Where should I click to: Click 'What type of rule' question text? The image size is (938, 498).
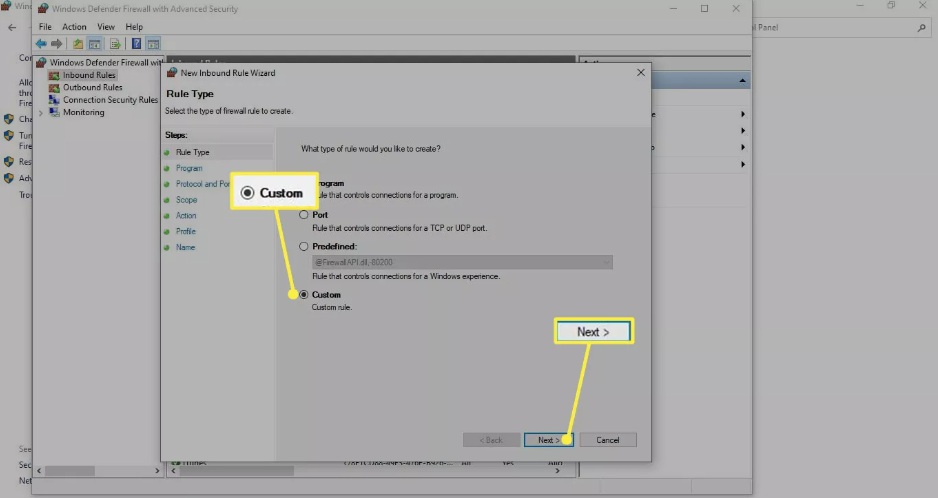(370, 148)
